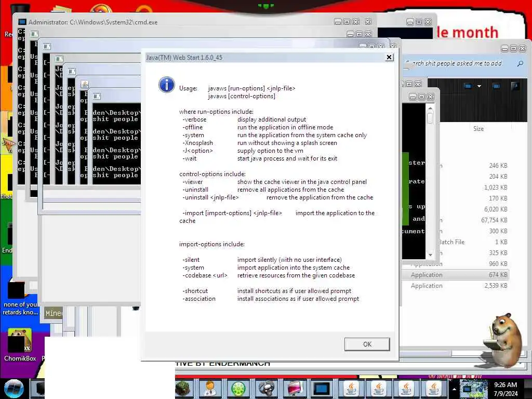Focus the Explorer search box
Viewport: 532px width, 399px height.
461,63
